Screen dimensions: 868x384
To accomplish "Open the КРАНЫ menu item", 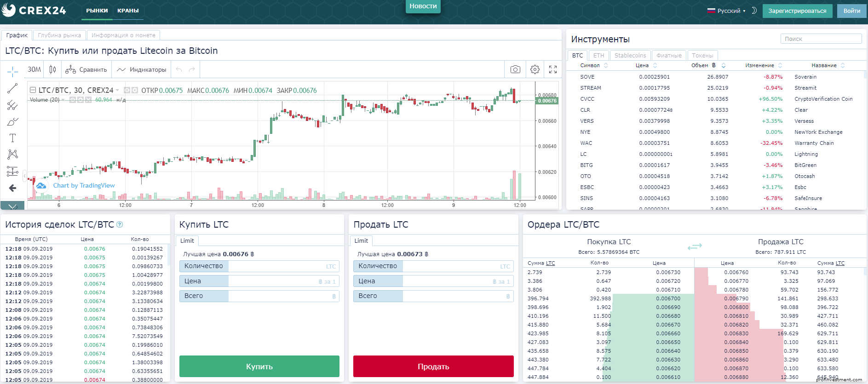I will (128, 11).
